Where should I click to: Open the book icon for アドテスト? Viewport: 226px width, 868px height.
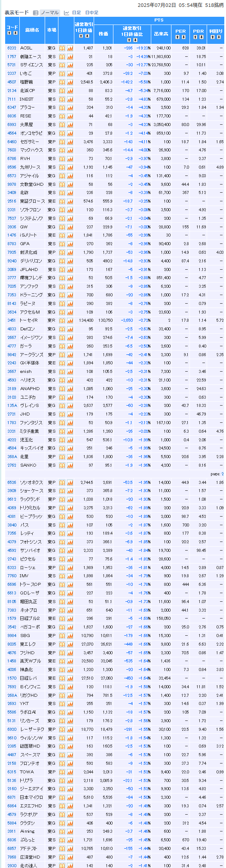(62, 849)
